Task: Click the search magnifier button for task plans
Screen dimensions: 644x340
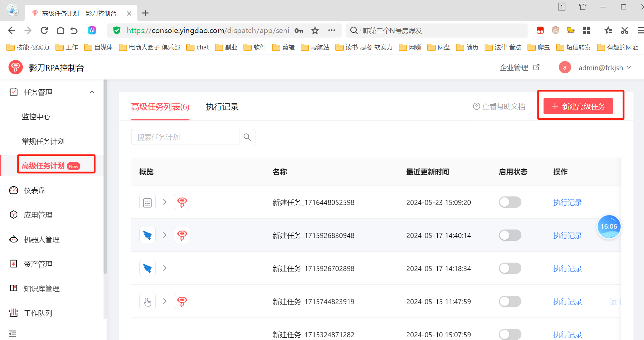Action: [247, 137]
